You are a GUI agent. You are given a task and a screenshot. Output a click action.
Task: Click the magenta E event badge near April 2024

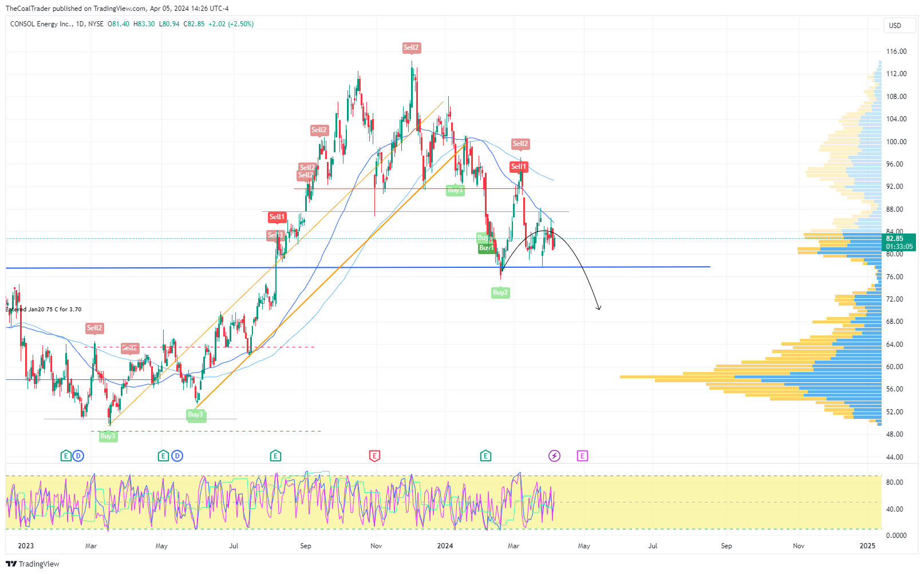[582, 456]
